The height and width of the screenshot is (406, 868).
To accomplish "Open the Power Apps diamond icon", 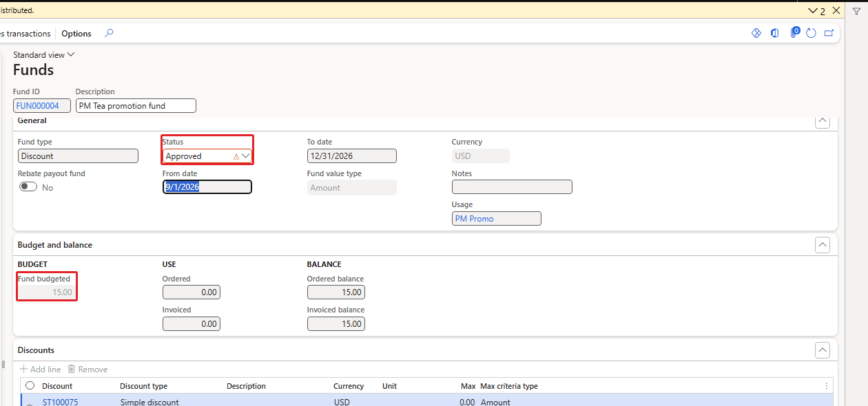I will (x=756, y=33).
